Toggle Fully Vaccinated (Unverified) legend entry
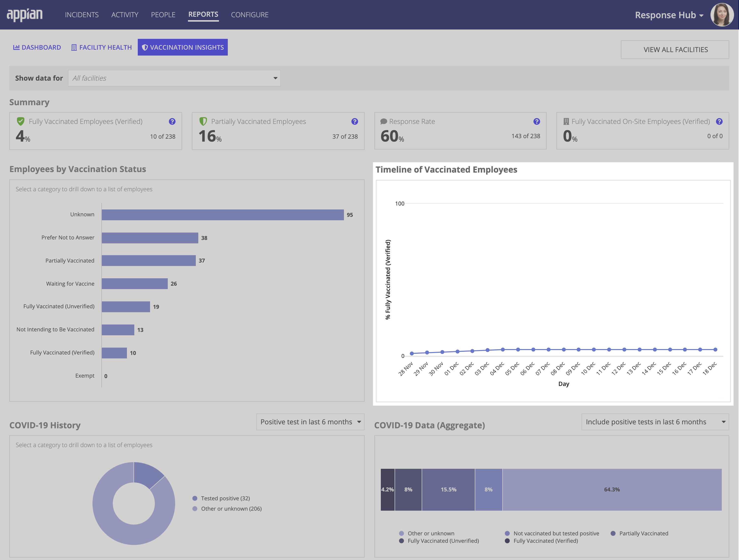Image resolution: width=739 pixels, height=560 pixels. [x=439, y=541]
